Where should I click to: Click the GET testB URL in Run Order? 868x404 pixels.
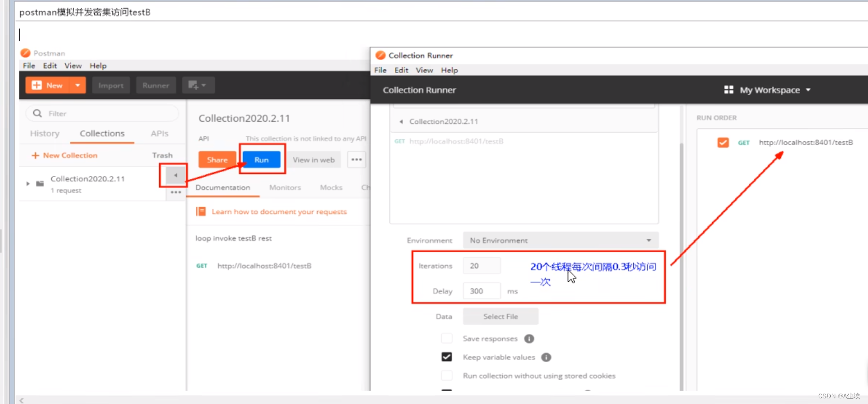[x=806, y=142]
